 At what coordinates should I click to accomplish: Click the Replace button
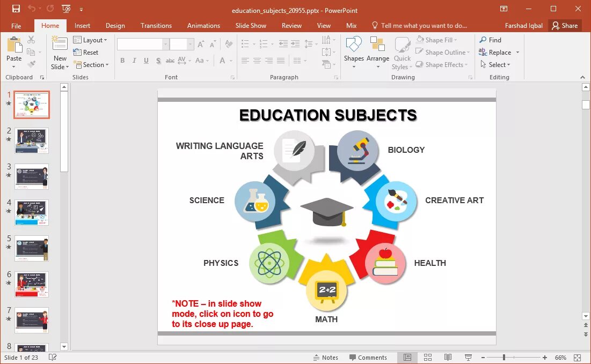coord(495,53)
